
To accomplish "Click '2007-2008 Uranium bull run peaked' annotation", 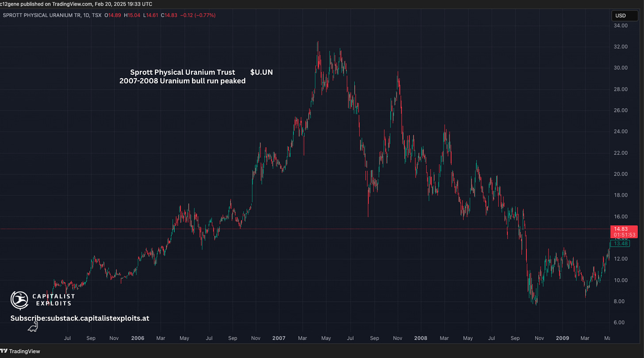I will tap(182, 81).
